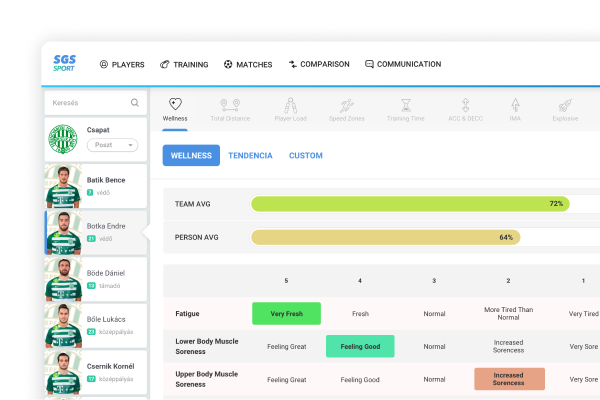Open the Wellness heart icon view
Image resolution: width=600 pixels, height=400 pixels.
click(175, 104)
